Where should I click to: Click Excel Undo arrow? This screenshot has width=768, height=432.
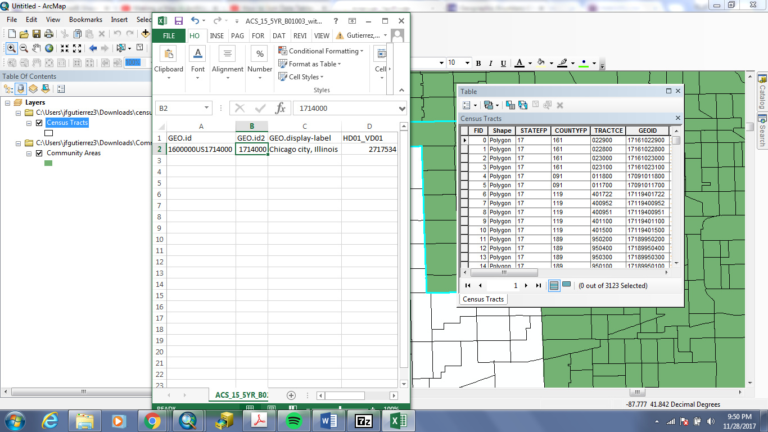tap(195, 21)
